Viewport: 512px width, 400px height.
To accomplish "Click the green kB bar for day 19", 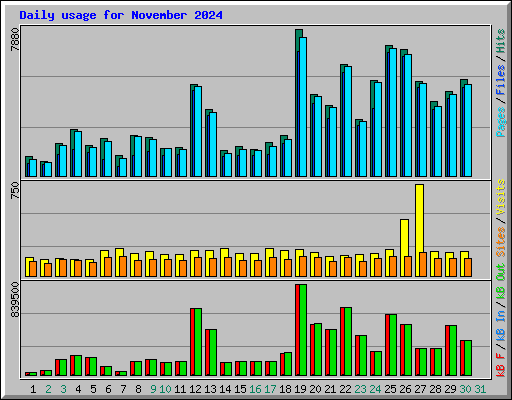I will 303,330.
